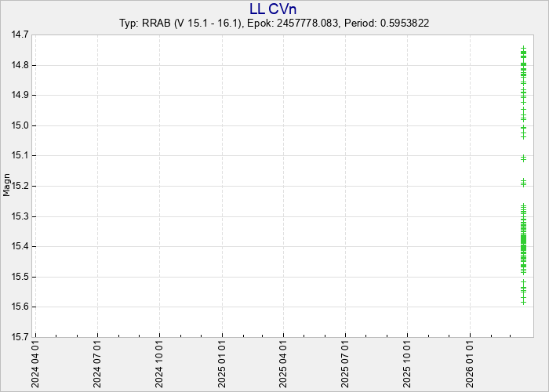Click the isolated green data point near 15.1
The width and height of the screenshot is (549, 392).
pos(523,158)
